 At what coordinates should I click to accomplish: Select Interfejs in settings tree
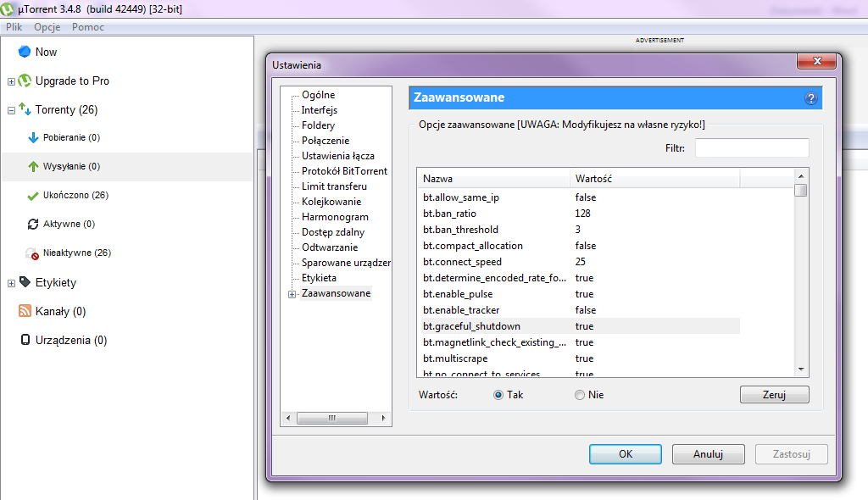click(320, 110)
